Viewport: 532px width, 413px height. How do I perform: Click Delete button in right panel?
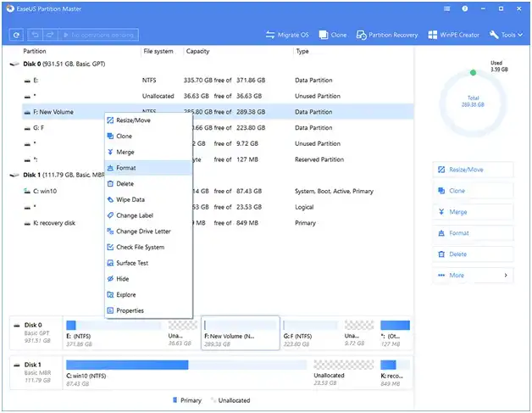473,254
